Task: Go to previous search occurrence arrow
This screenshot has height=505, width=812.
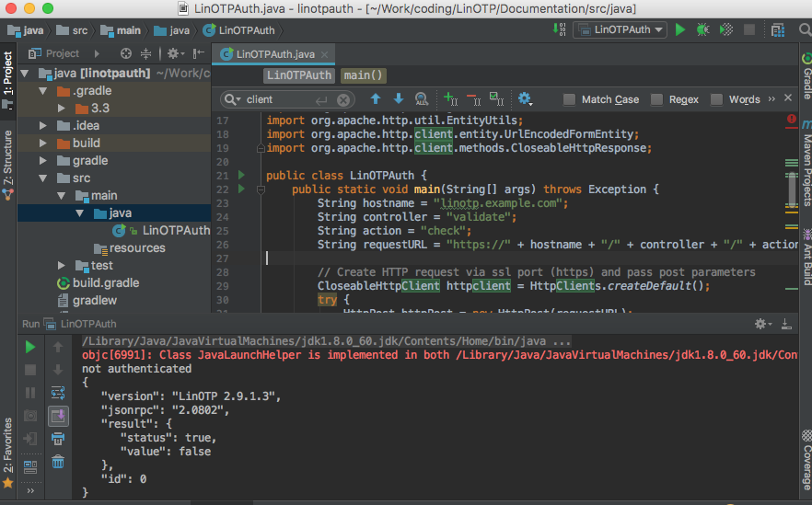Action: pos(376,99)
